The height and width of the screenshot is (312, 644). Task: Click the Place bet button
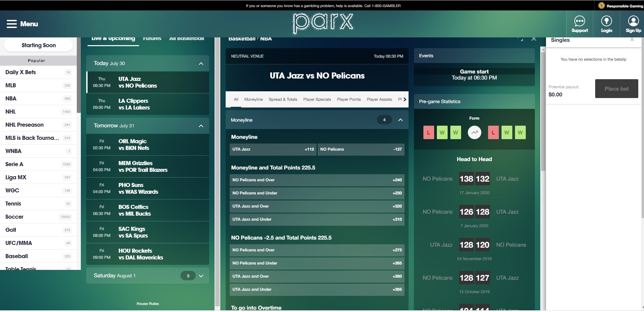[616, 89]
